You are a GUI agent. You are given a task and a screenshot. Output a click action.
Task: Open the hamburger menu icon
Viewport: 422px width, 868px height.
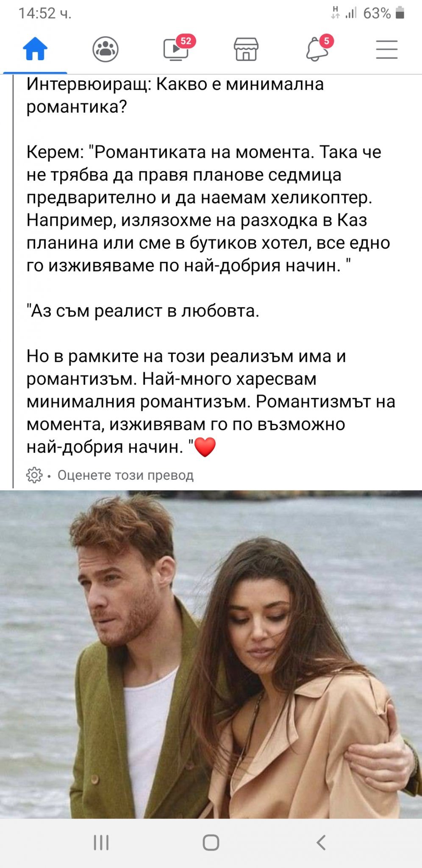386,49
